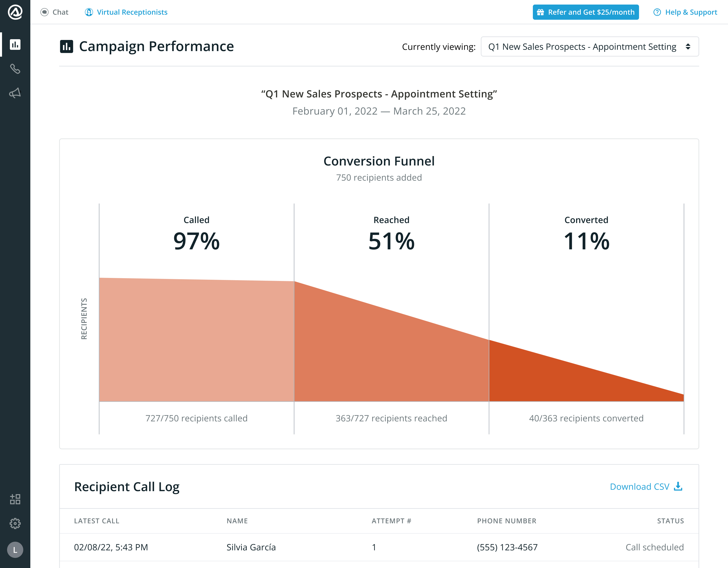The height and width of the screenshot is (568, 728).
Task: Click the Download CSV link
Action: pyautogui.click(x=639, y=487)
